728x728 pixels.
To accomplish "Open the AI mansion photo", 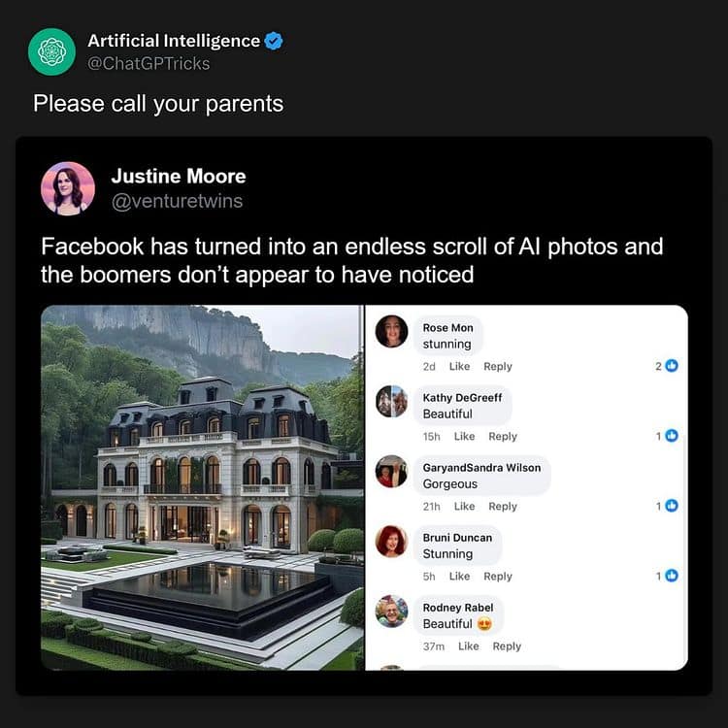I will [202, 487].
